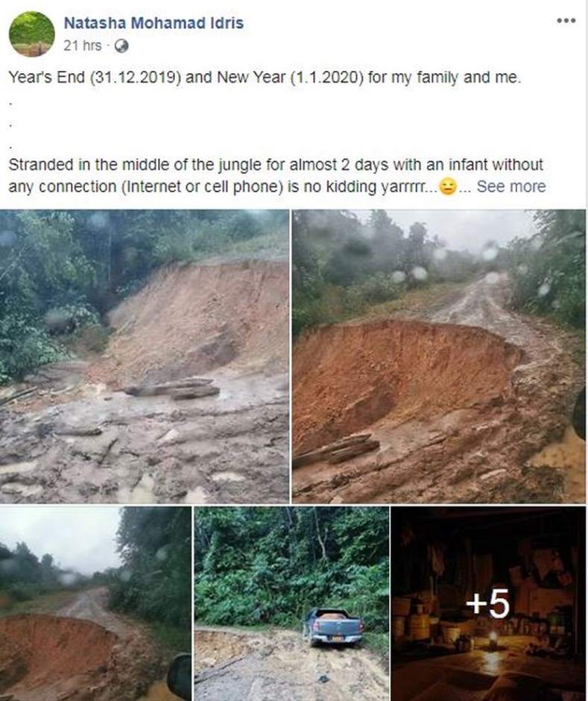Click the car side mirror in the bottom-left photo
Viewport: 588px width, 701px height.
[x=180, y=677]
